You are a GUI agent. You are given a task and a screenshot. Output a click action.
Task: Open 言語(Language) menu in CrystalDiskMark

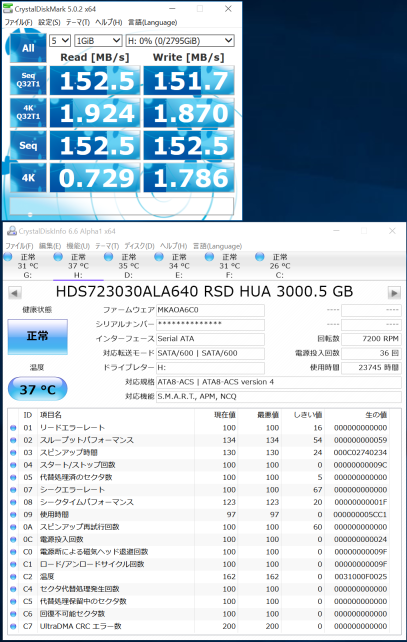[x=152, y=22]
